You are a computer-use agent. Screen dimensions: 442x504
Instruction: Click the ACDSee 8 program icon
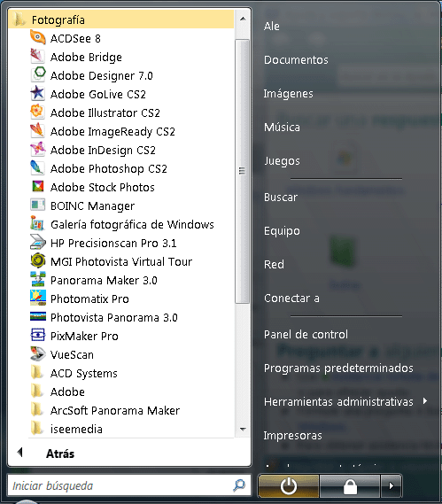point(37,38)
